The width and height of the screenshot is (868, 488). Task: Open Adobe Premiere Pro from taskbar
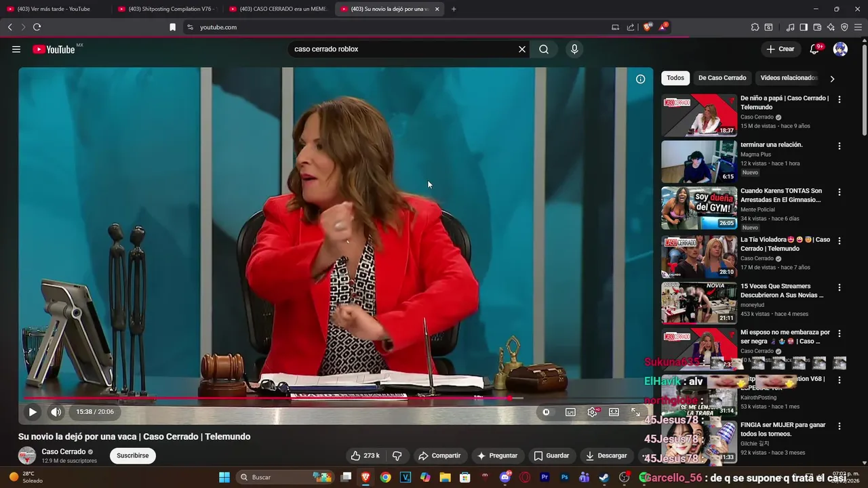[x=545, y=477]
